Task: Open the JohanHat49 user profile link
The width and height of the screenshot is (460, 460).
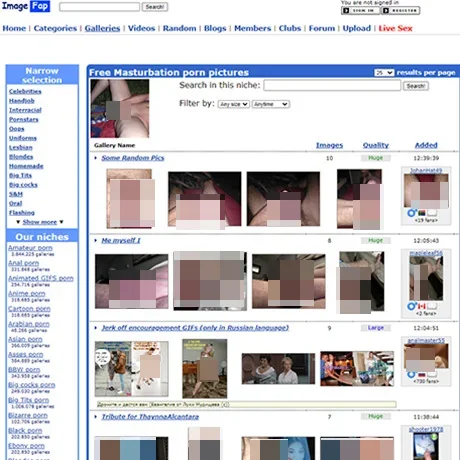Action: (426, 170)
